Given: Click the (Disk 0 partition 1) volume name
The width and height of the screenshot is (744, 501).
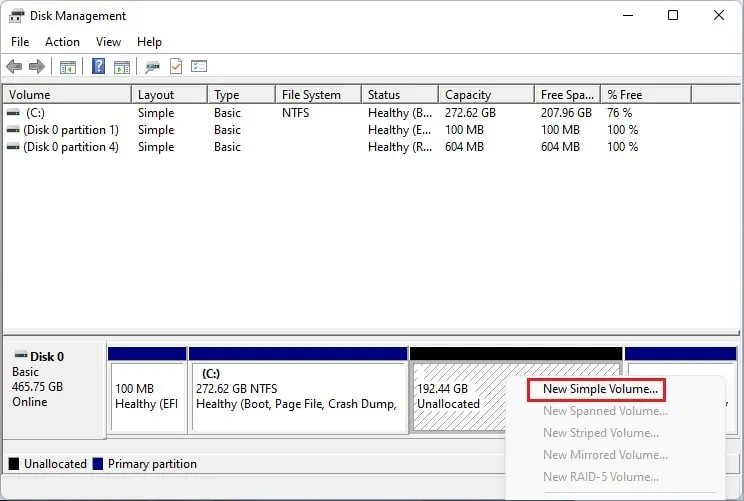Looking at the screenshot, I should point(71,130).
